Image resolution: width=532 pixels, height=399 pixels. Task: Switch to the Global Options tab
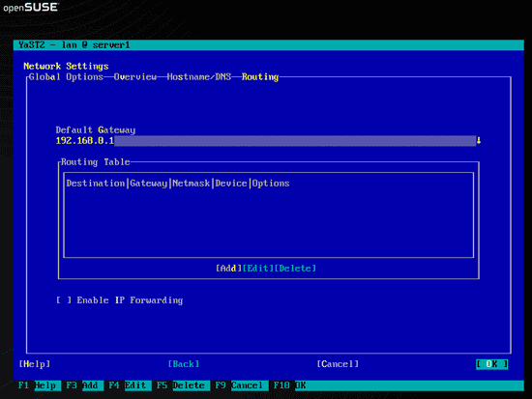click(x=66, y=77)
